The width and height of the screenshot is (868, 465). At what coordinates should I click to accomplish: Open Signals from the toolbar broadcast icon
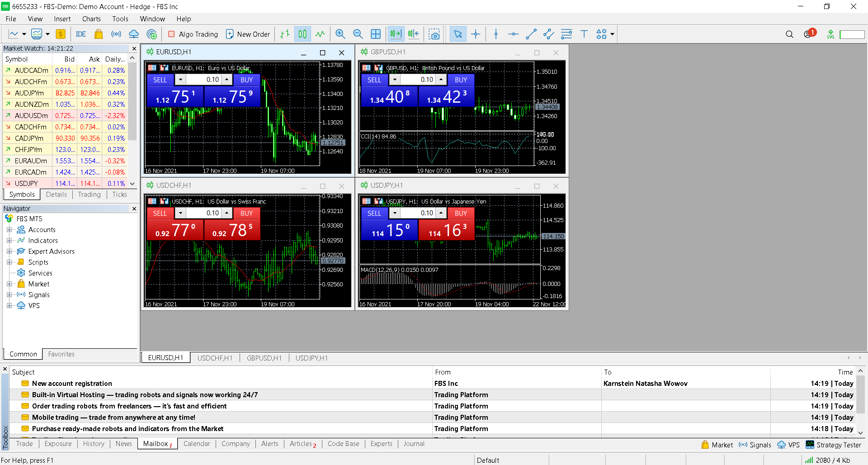116,34
